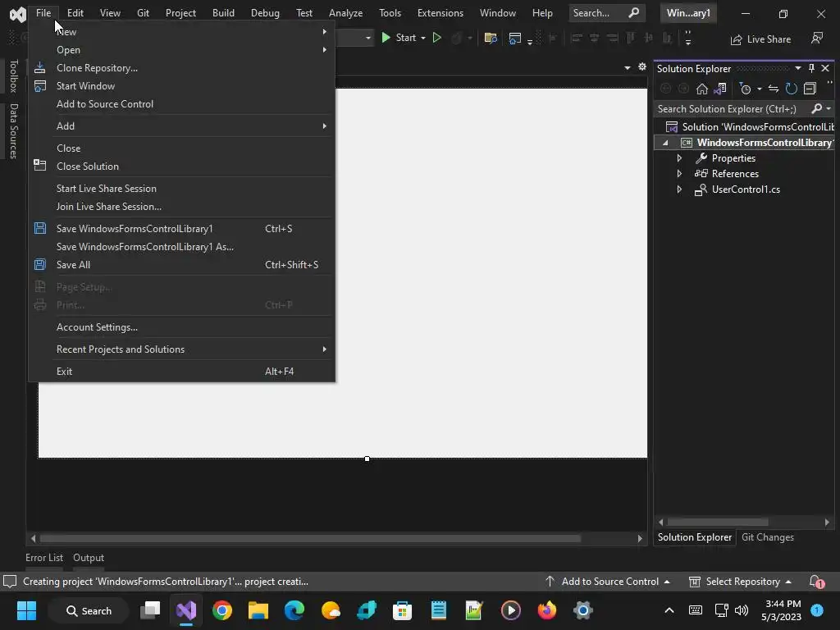Click the document well gear icon
Viewport: 840px width, 630px height.
tap(642, 67)
